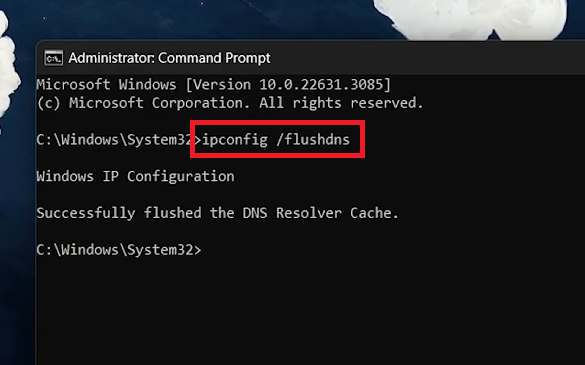Click the word flushed in the success message
Image resolution: width=585 pixels, height=365 pixels.
(173, 213)
